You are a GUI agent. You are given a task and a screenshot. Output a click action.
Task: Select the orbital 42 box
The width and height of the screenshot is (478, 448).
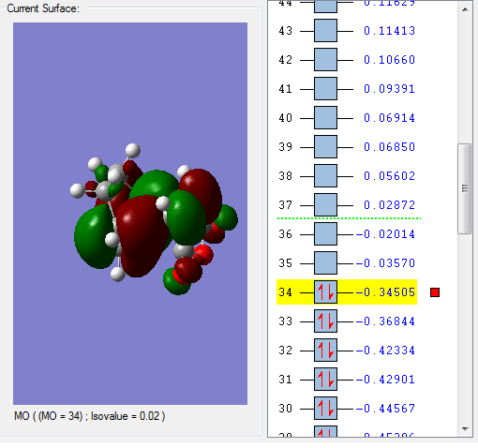tap(325, 60)
